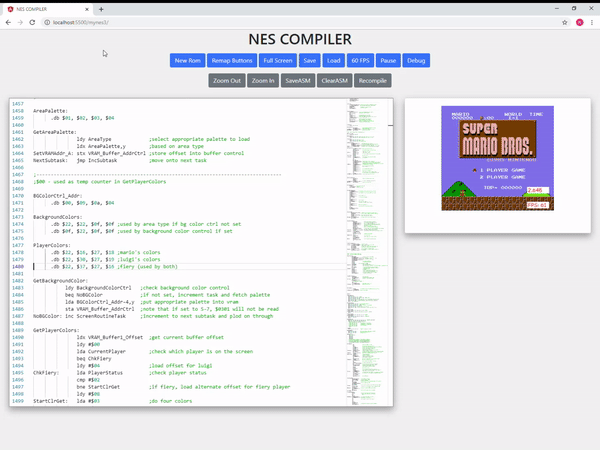600x450 pixels.
Task: Click the editor vertical scrollbar slider
Action: [x=390, y=125]
